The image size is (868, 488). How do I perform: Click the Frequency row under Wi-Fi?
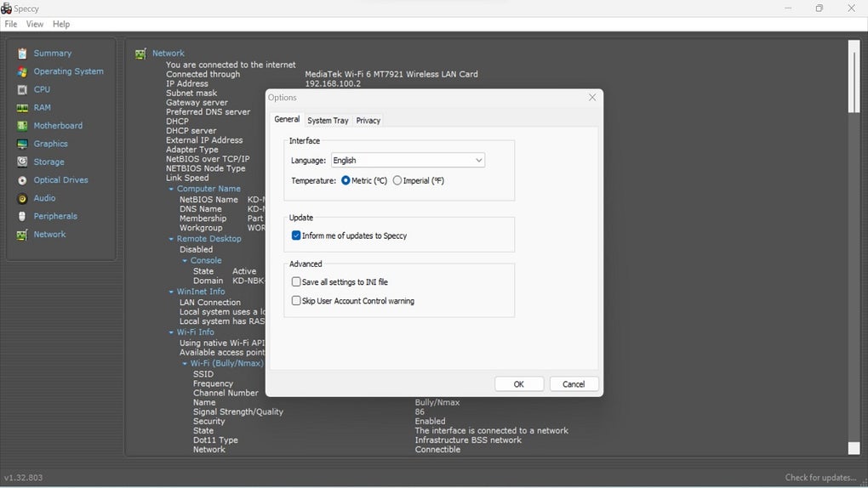213,383
